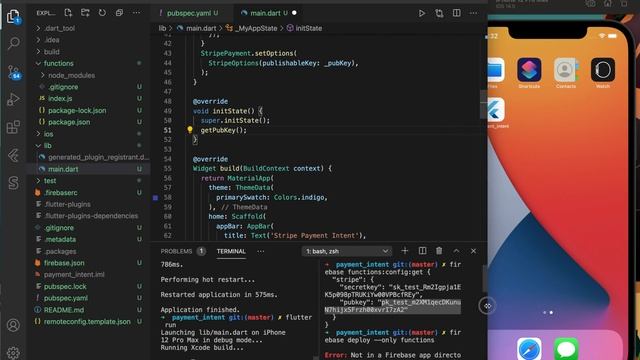The height and width of the screenshot is (360, 640).
Task: Open editor more actions menu
Action: [x=473, y=13]
